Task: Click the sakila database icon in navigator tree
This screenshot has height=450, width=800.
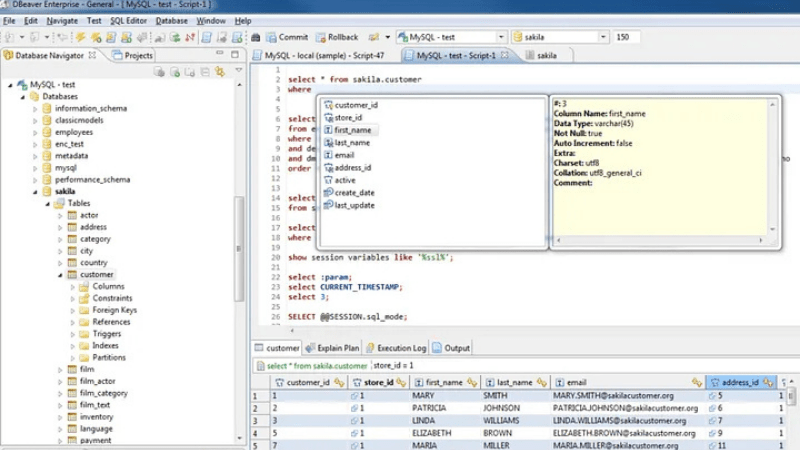Action: [x=47, y=191]
